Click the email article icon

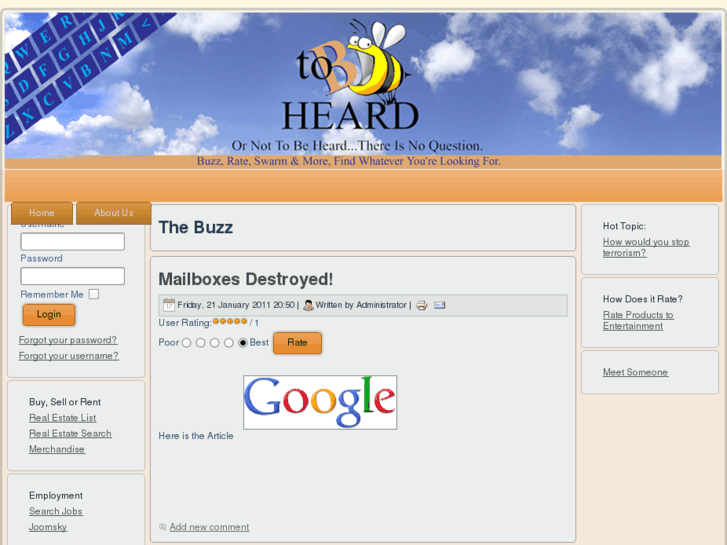[440, 305]
